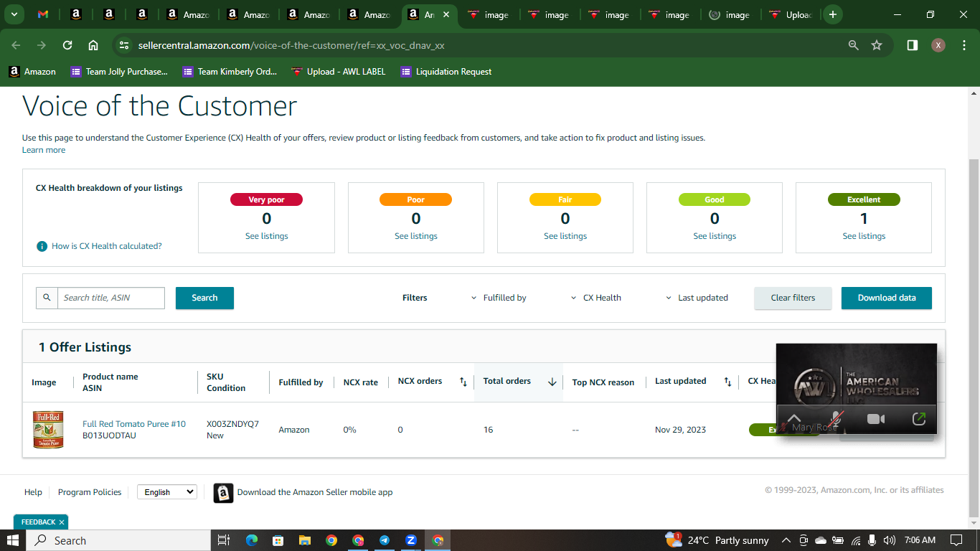See listings under Good

point(715,236)
